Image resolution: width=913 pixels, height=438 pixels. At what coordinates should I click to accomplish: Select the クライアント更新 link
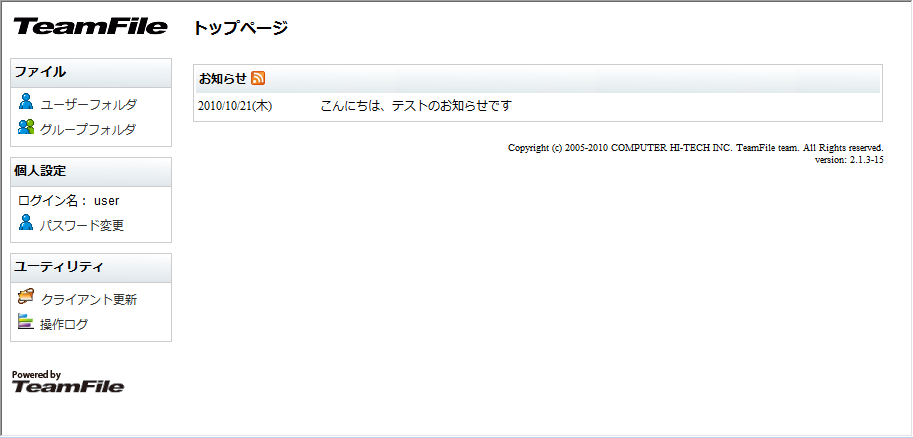pos(88,299)
